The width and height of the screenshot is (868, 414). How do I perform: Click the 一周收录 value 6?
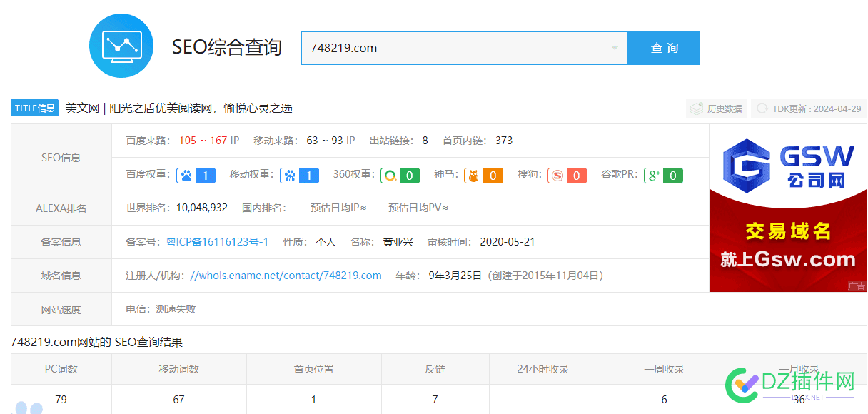[x=665, y=400]
